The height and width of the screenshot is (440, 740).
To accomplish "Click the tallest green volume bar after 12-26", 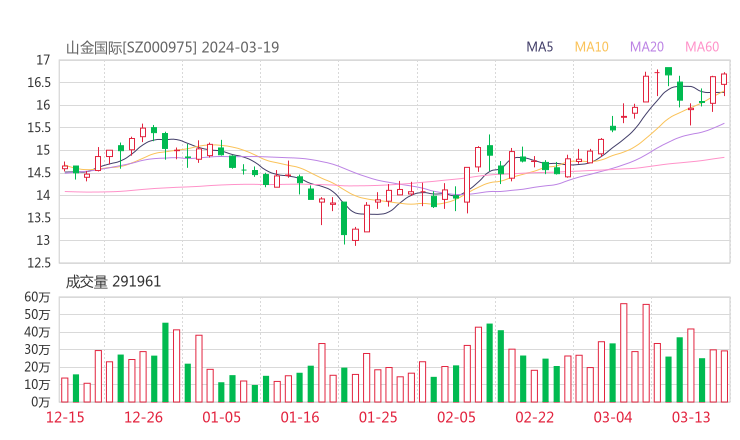I will click(165, 363).
